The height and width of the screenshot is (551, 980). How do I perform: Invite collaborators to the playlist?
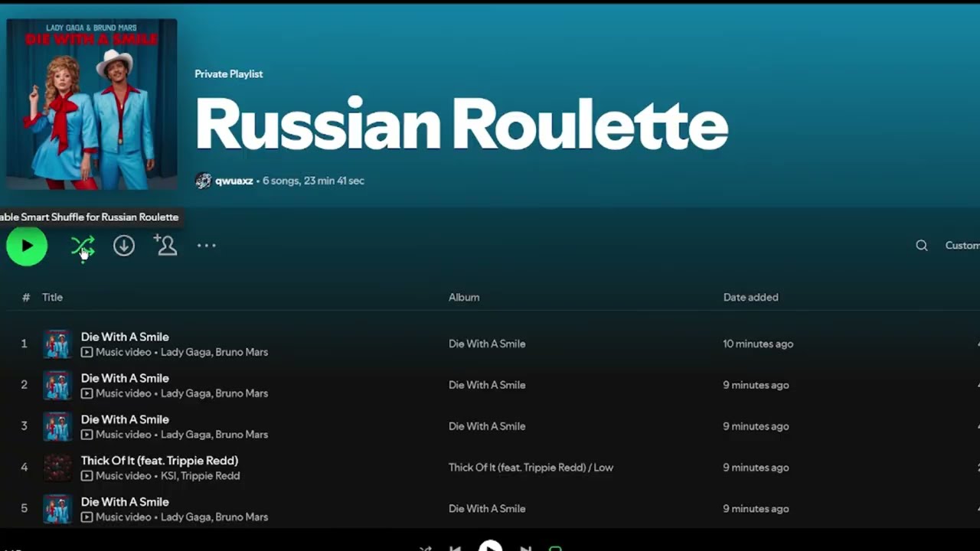click(x=165, y=245)
